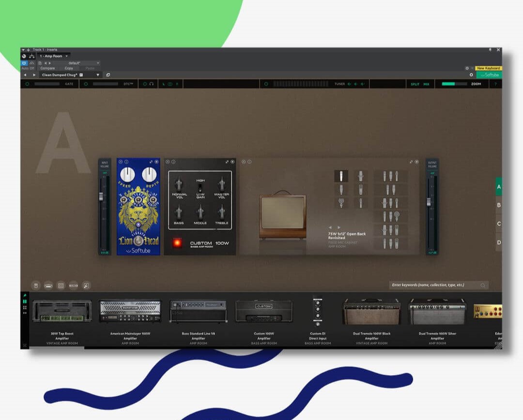Switch to signal chain tab B

point(499,205)
